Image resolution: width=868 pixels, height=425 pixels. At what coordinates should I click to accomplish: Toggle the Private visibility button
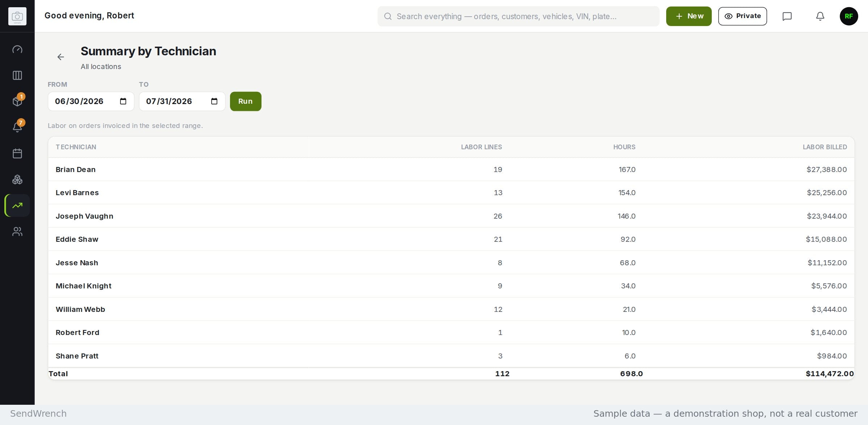pyautogui.click(x=743, y=16)
